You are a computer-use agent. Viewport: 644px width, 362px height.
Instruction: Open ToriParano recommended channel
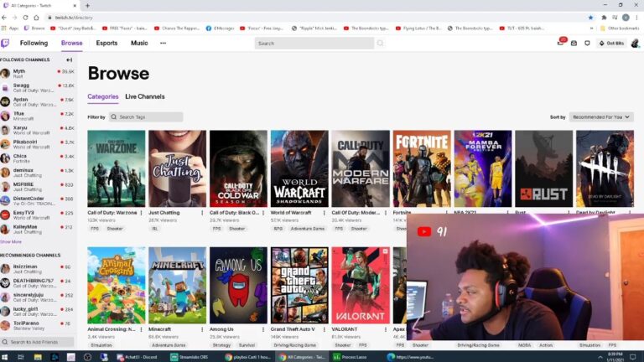point(38,325)
